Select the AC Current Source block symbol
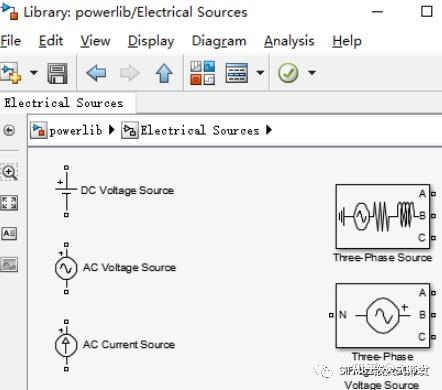This screenshot has width=442, height=390. tap(66, 345)
